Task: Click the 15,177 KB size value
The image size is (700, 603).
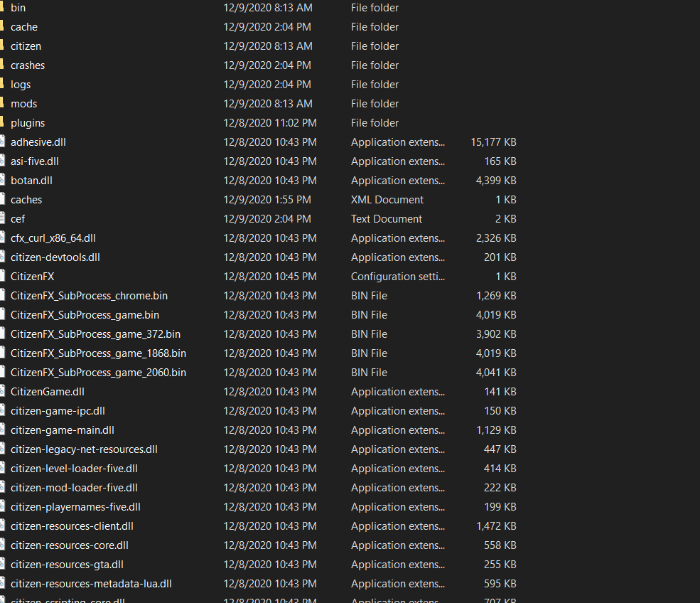Action: tap(493, 142)
